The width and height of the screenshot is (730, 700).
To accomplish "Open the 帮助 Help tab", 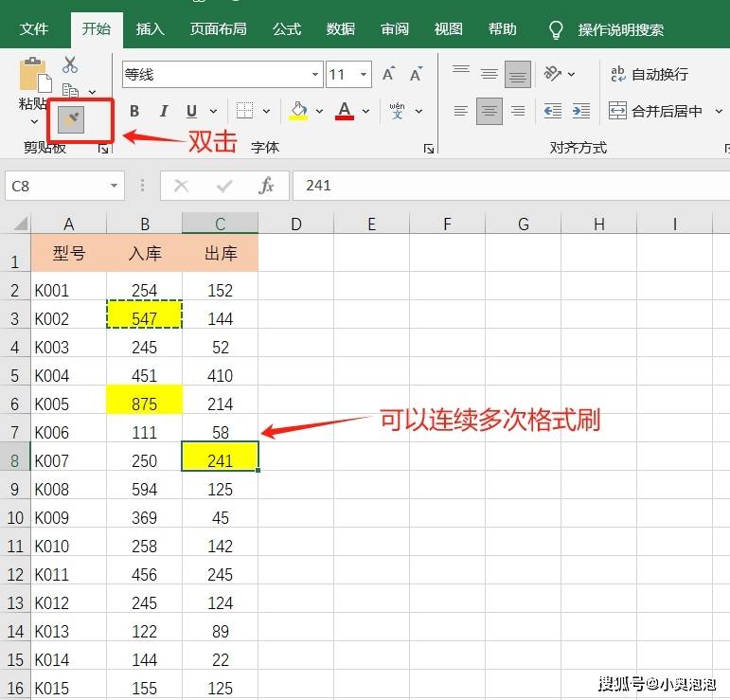I will tap(503, 29).
